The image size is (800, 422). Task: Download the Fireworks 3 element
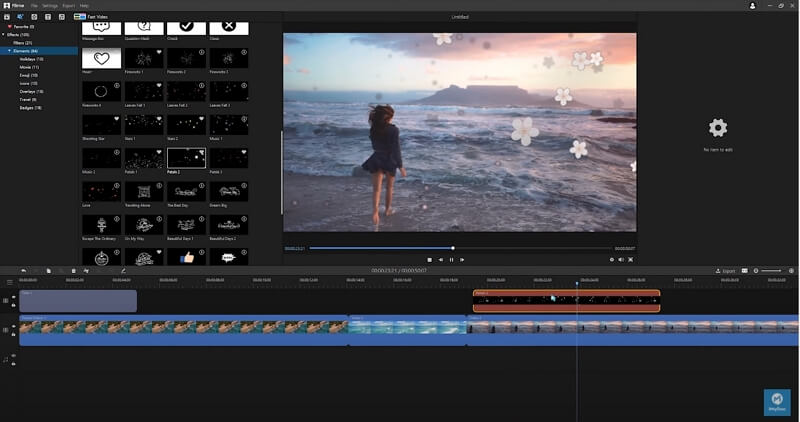244,52
